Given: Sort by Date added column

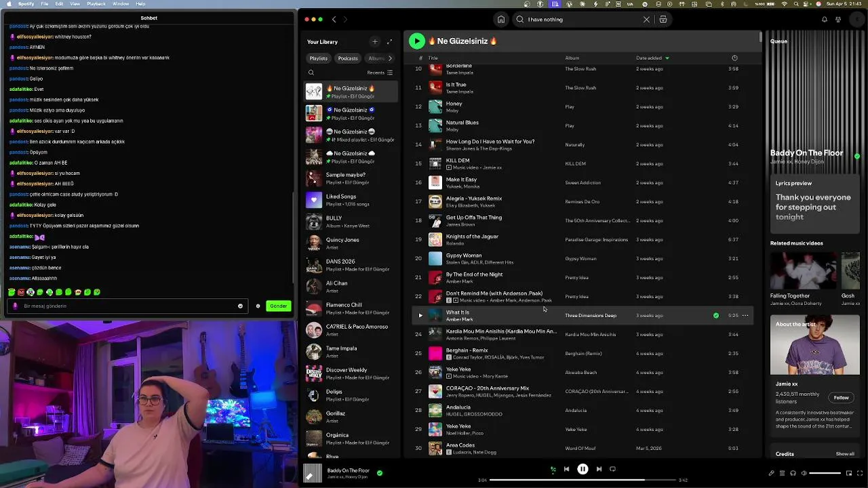Looking at the screenshot, I should point(652,58).
